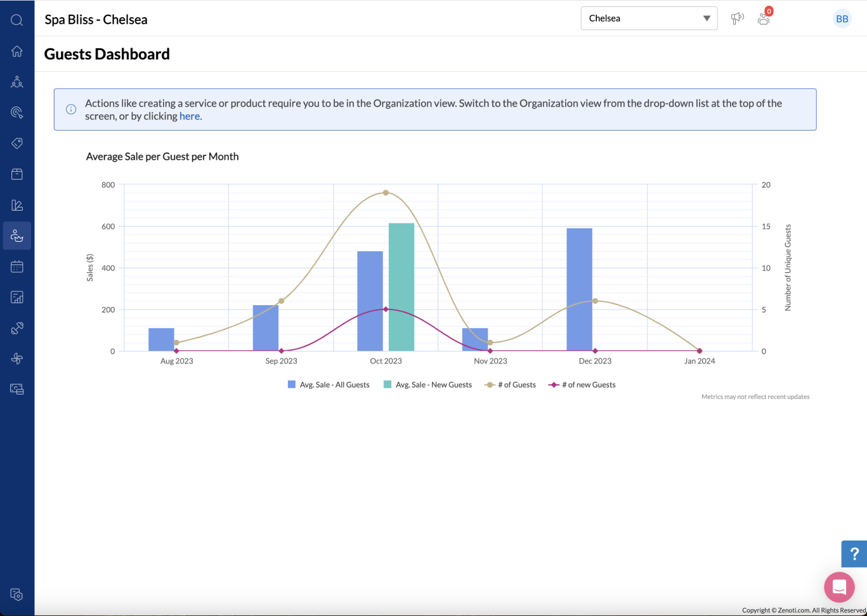Open the help chat bubble at bottom right
Screen dimensions: 867x616
pyautogui.click(x=838, y=587)
